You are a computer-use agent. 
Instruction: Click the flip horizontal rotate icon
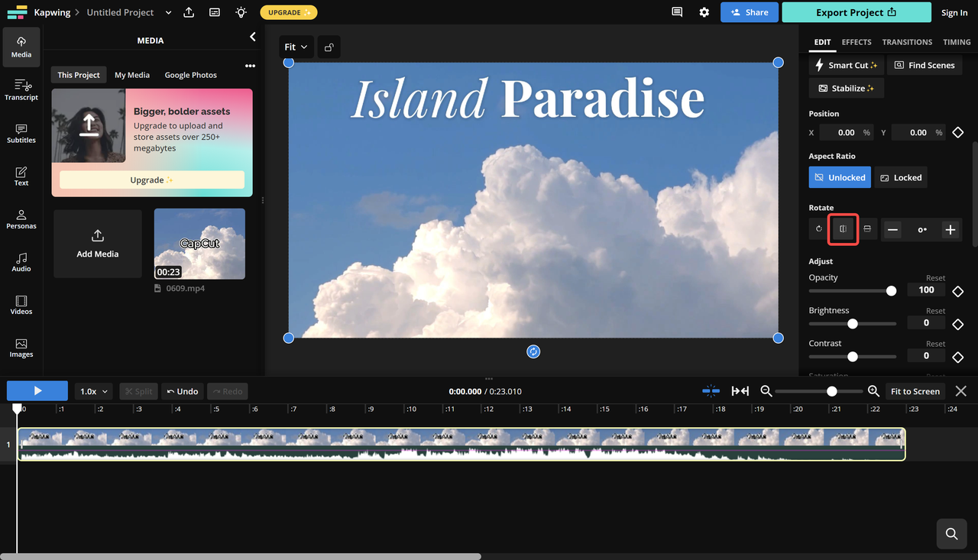pyautogui.click(x=843, y=229)
